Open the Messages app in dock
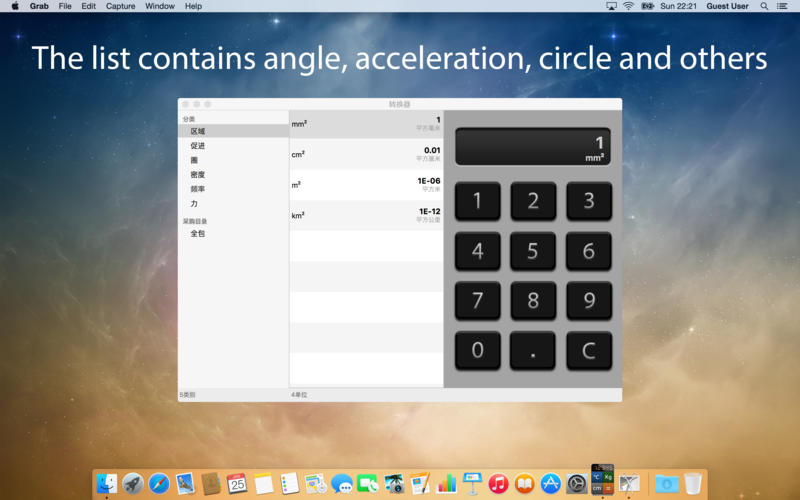Image resolution: width=800 pixels, height=500 pixels. 342,484
